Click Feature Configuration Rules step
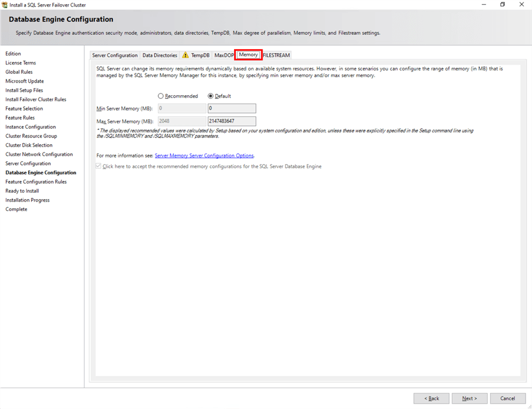The image size is (532, 409). click(36, 182)
